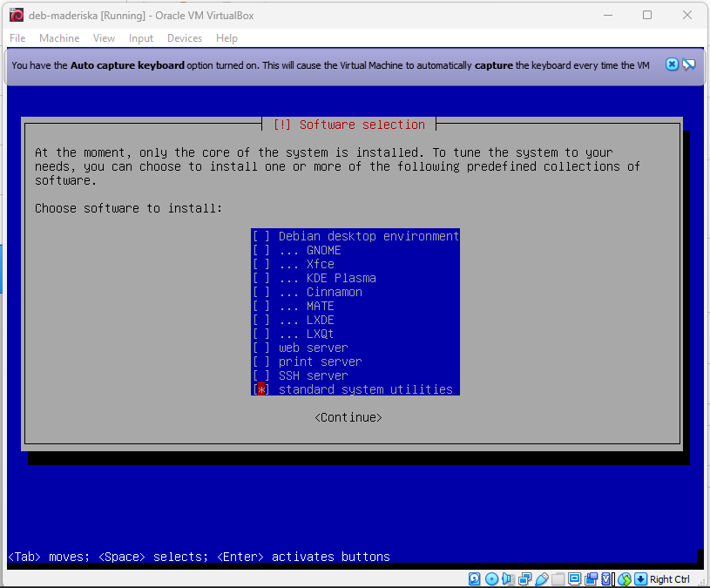The image size is (710, 588).
Task: Click the keyboard capture arrow icon
Action: [x=640, y=579]
